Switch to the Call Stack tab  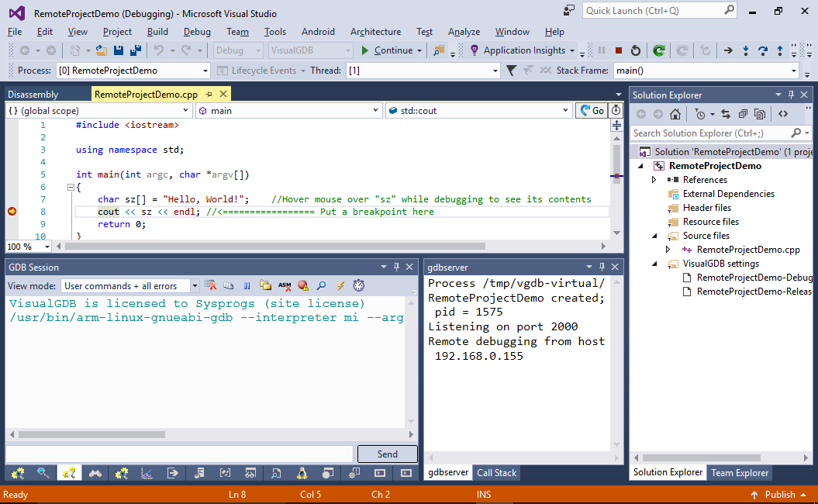(497, 473)
